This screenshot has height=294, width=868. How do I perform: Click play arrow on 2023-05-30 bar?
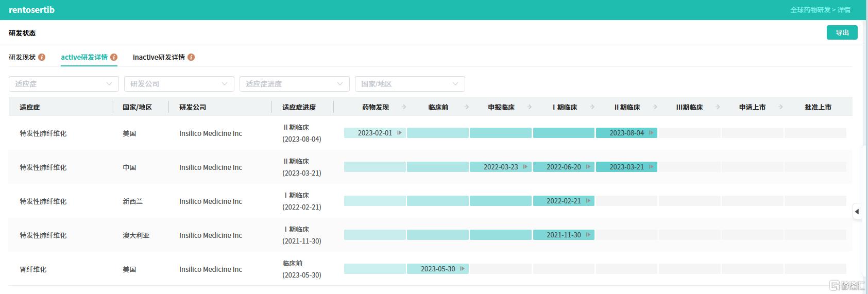click(x=463, y=269)
